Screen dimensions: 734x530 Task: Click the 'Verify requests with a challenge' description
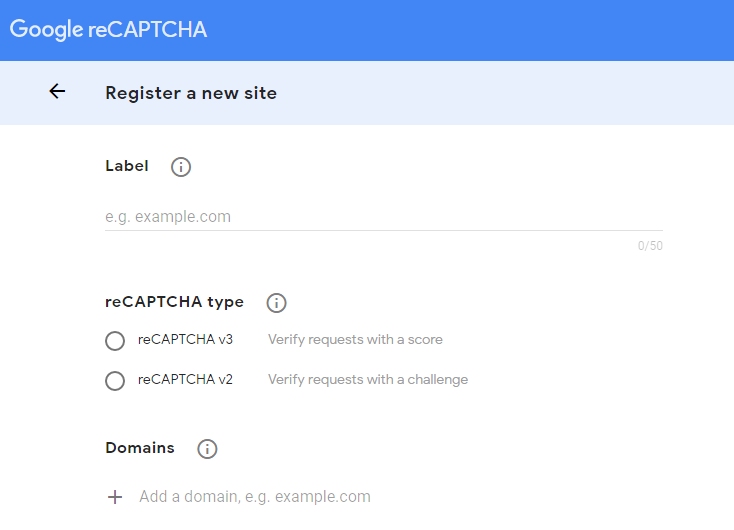[x=368, y=379]
